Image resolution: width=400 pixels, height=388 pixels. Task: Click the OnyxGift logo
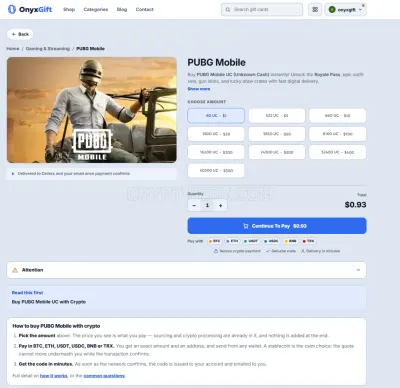[x=30, y=9]
